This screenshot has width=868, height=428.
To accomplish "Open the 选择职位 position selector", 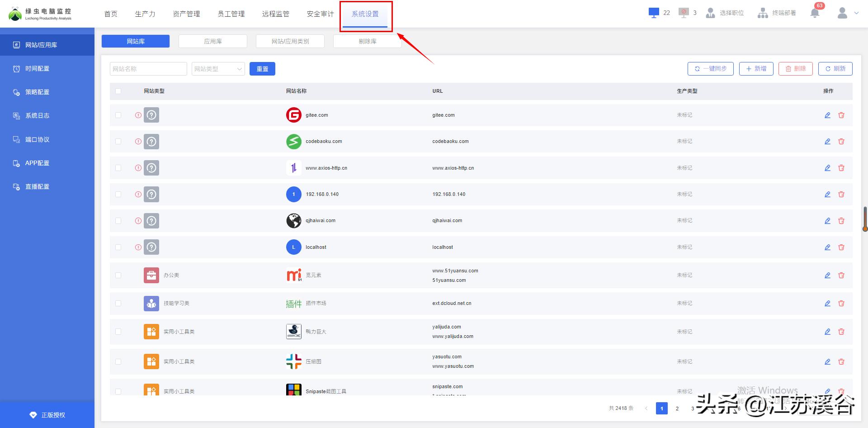I will [725, 13].
